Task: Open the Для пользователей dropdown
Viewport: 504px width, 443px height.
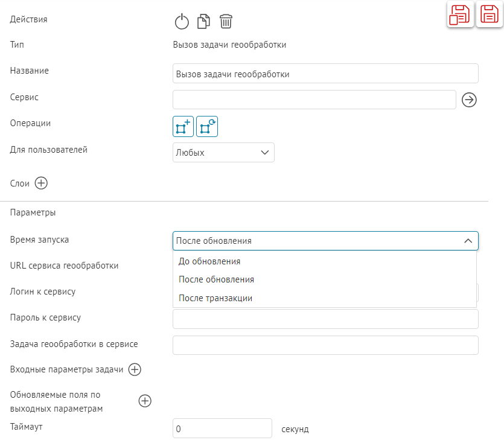Action: pyautogui.click(x=223, y=153)
